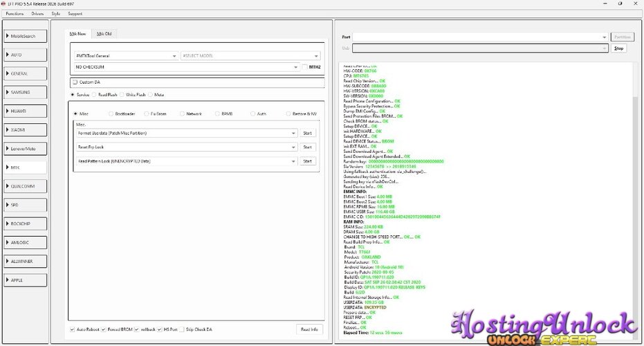Screen dimensions: 644x346
Task: Enable the Custom DA checkbox
Action: tap(75, 82)
